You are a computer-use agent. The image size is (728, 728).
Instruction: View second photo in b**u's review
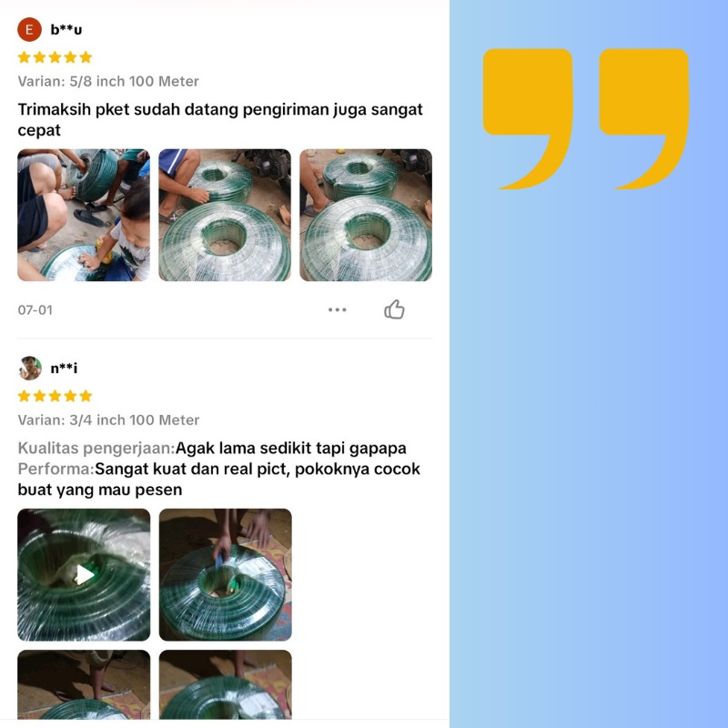coord(225,215)
